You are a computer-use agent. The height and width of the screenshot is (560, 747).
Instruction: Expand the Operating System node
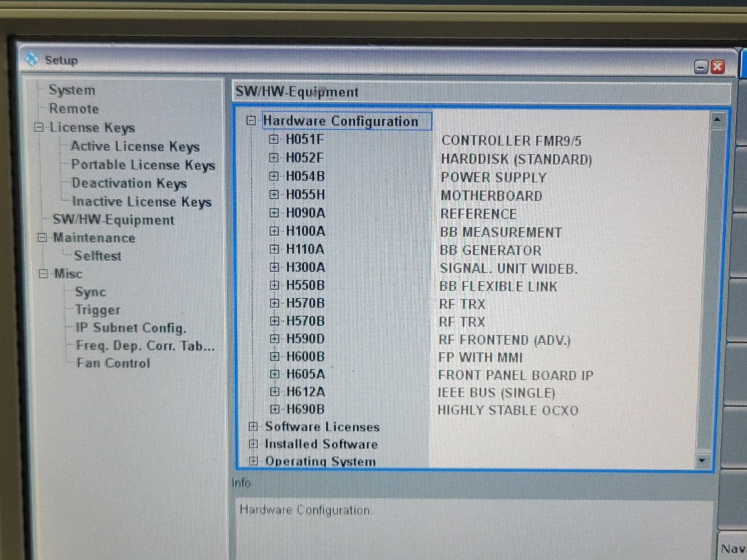coord(253,461)
